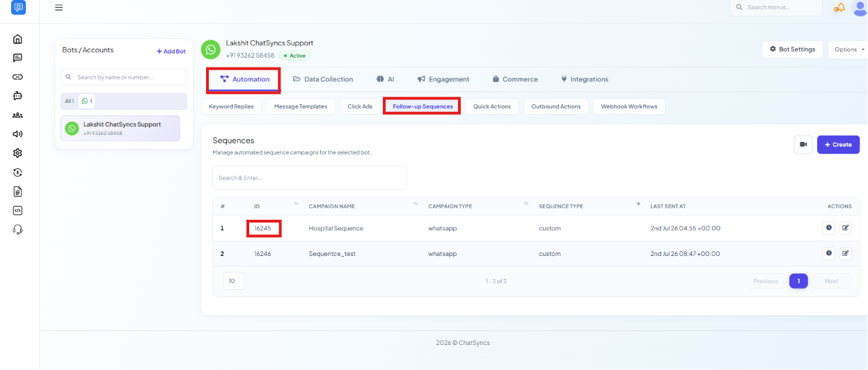The image size is (868, 370).
Task: Click the video tutorial camera icon
Action: point(803,145)
